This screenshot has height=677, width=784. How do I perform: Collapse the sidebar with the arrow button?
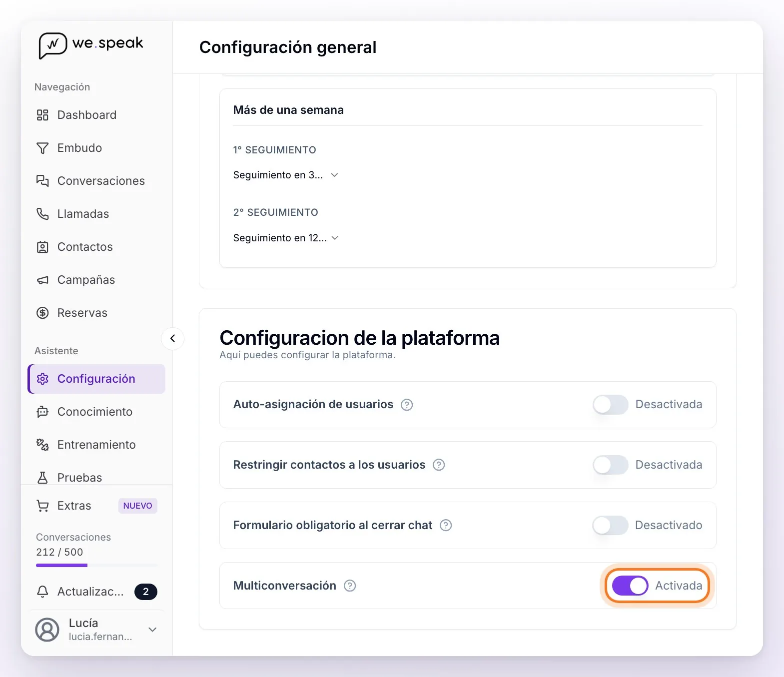click(172, 339)
